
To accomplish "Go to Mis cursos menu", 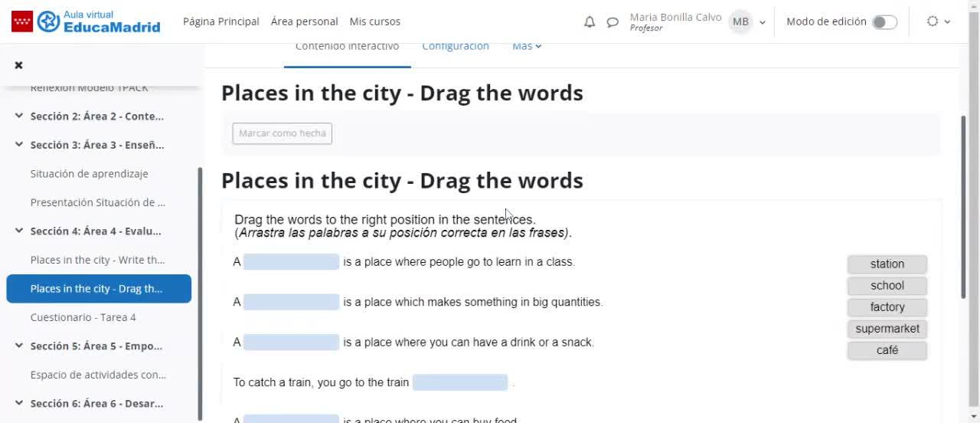I will [374, 21].
